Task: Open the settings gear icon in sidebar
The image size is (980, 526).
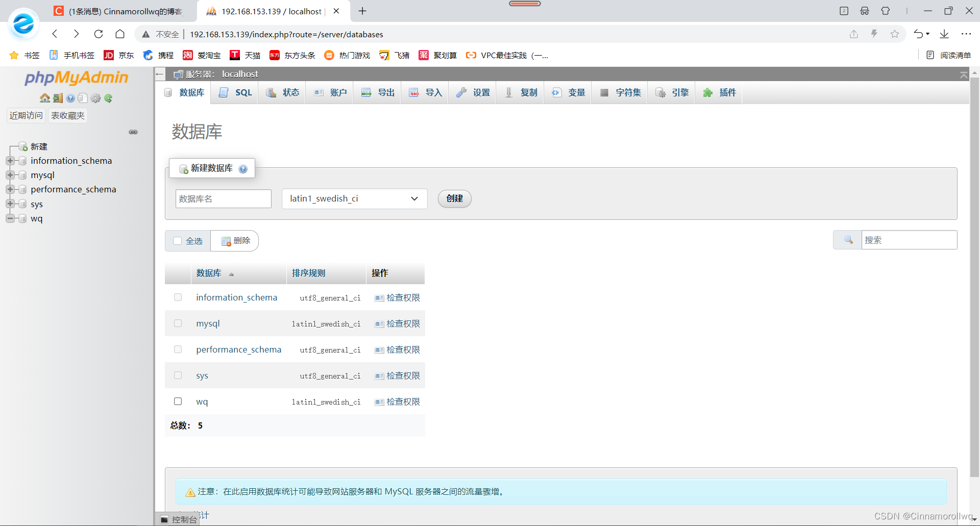Action: (x=95, y=98)
